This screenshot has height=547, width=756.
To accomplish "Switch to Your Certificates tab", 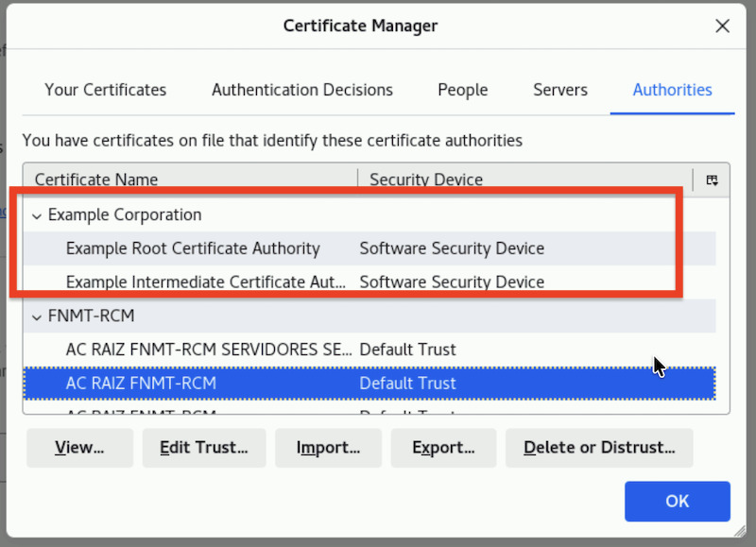I will pyautogui.click(x=105, y=91).
